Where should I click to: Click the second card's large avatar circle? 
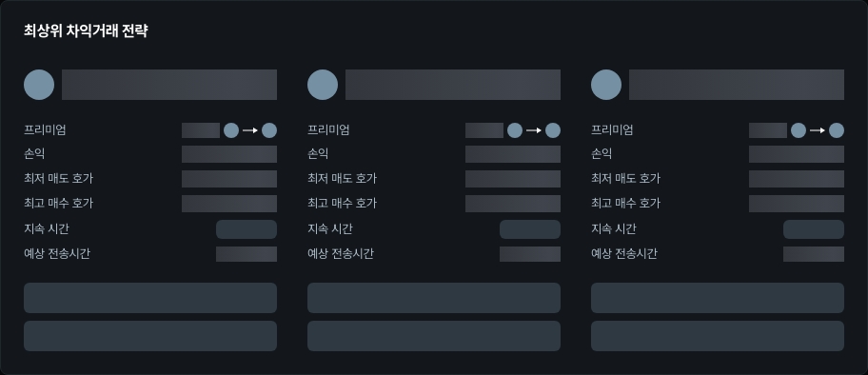(323, 85)
